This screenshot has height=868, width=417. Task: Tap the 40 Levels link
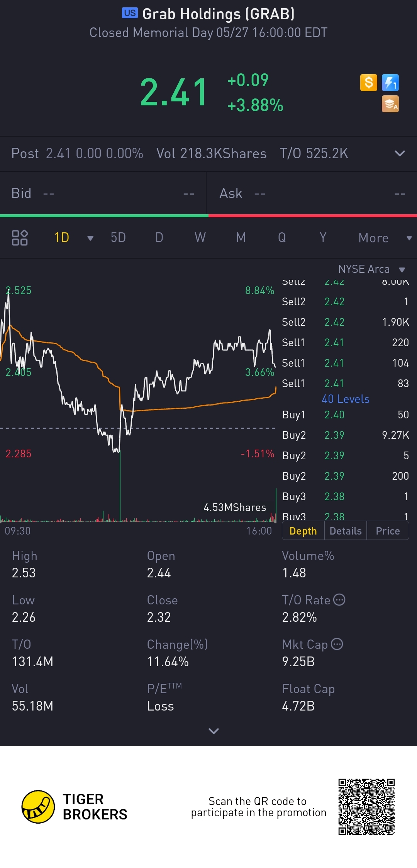[346, 399]
